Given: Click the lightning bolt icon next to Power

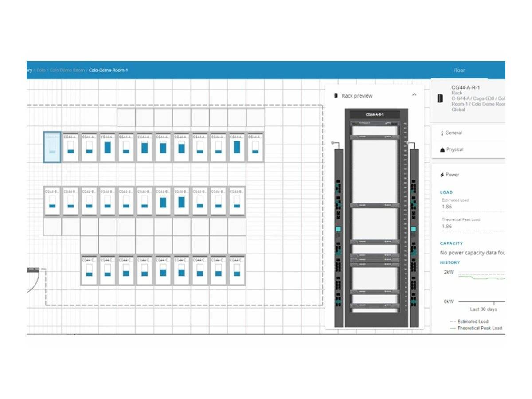Looking at the screenshot, I should (x=443, y=175).
